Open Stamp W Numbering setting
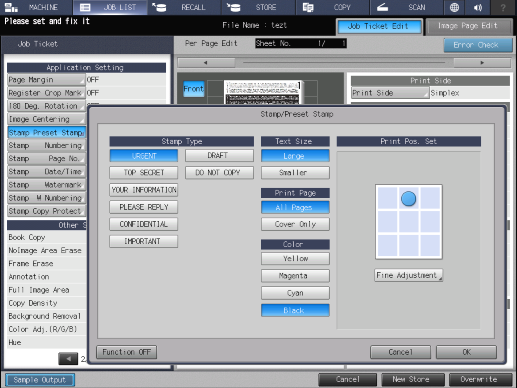The width and height of the screenshot is (517, 388). click(46, 198)
